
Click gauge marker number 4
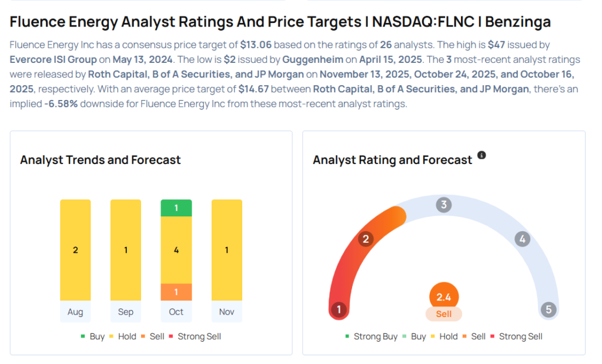tap(521, 239)
